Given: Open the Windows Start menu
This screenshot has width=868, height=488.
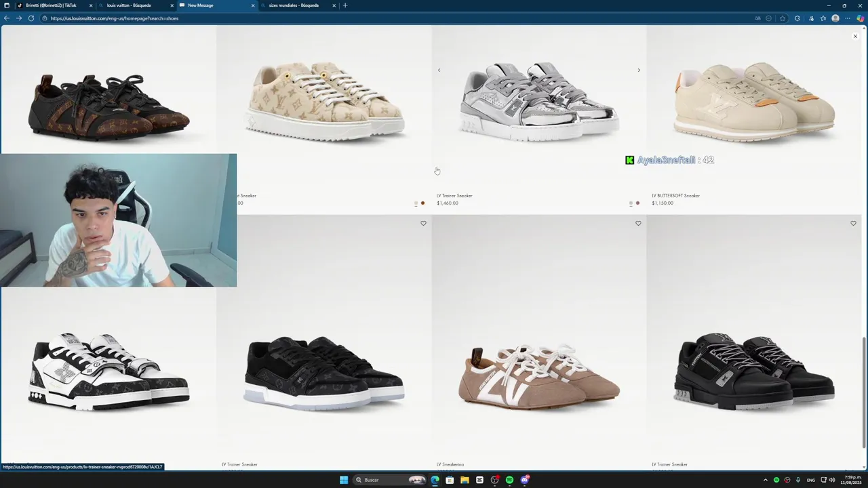Looking at the screenshot, I should point(344,480).
